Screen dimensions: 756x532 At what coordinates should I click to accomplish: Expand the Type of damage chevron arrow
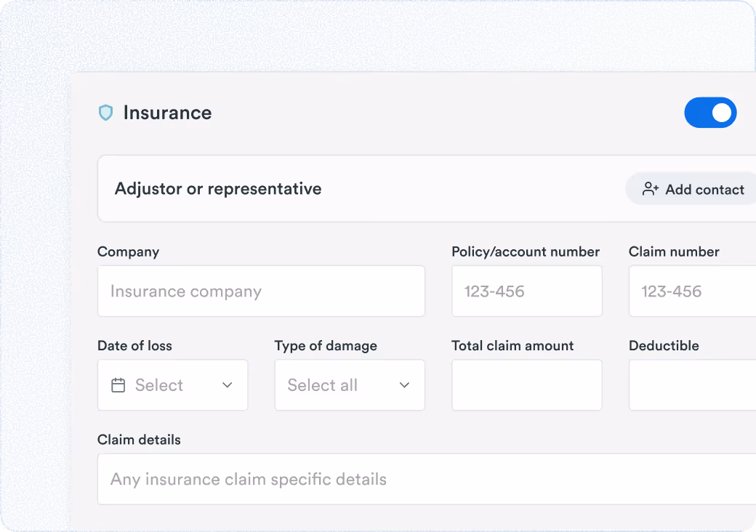pyautogui.click(x=405, y=385)
